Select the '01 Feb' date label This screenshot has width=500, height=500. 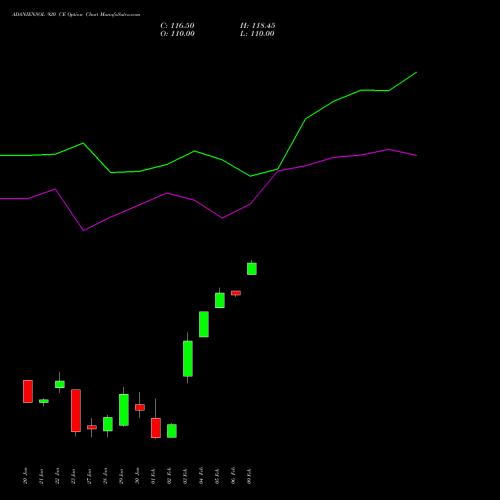point(154,476)
